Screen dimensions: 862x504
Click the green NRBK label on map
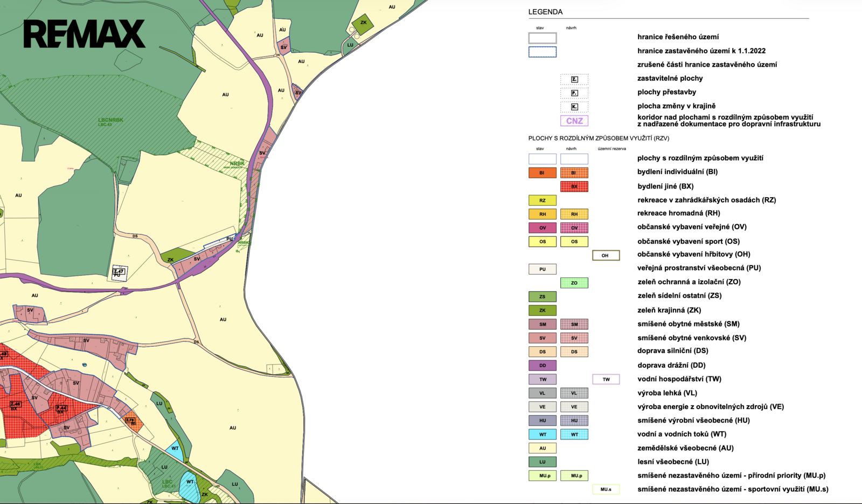tap(237, 163)
